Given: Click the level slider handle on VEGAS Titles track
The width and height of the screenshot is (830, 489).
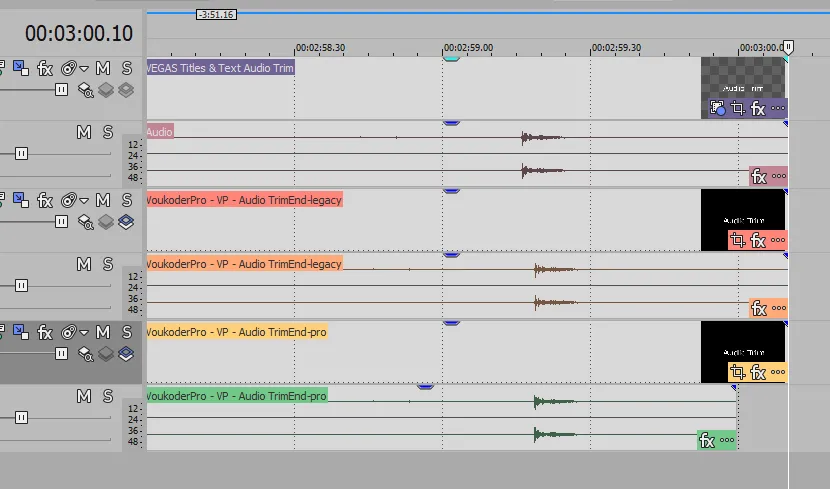Looking at the screenshot, I should pyautogui.click(x=61, y=89).
